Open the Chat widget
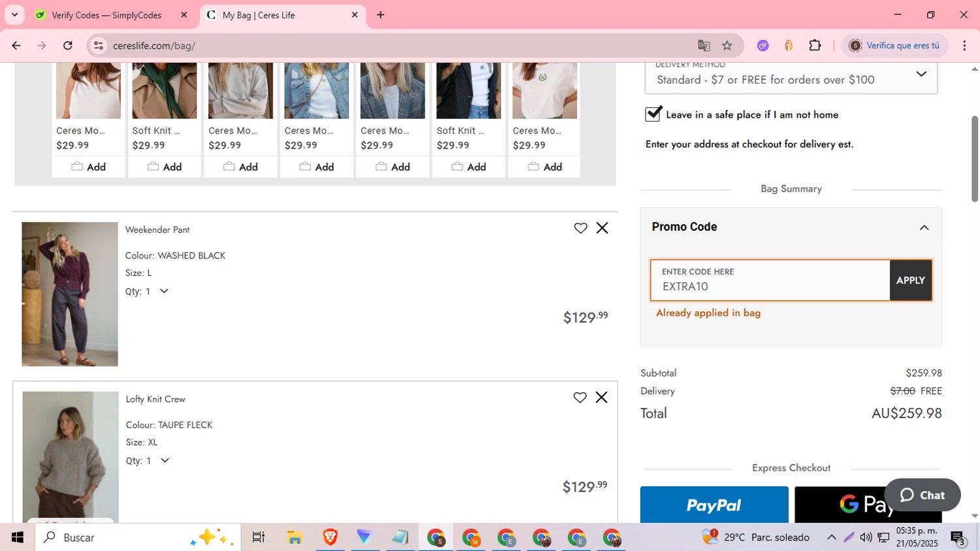Viewport: 980px width, 551px height. pos(923,495)
